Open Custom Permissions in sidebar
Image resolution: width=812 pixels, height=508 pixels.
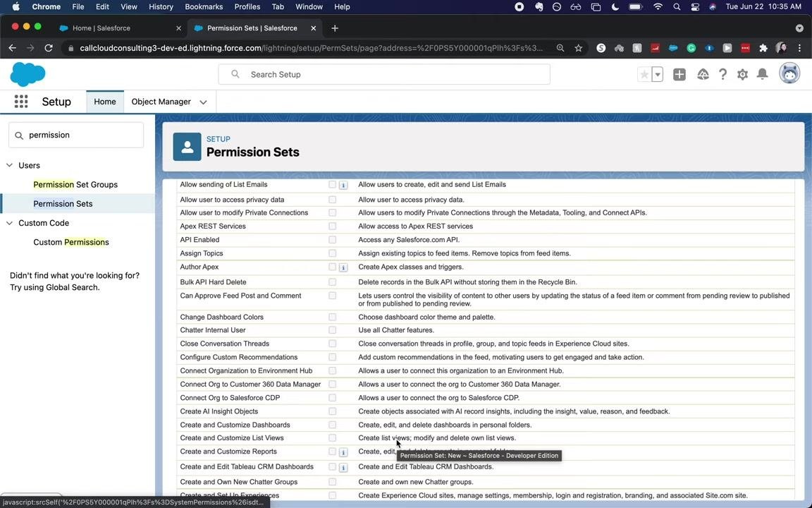click(x=71, y=242)
